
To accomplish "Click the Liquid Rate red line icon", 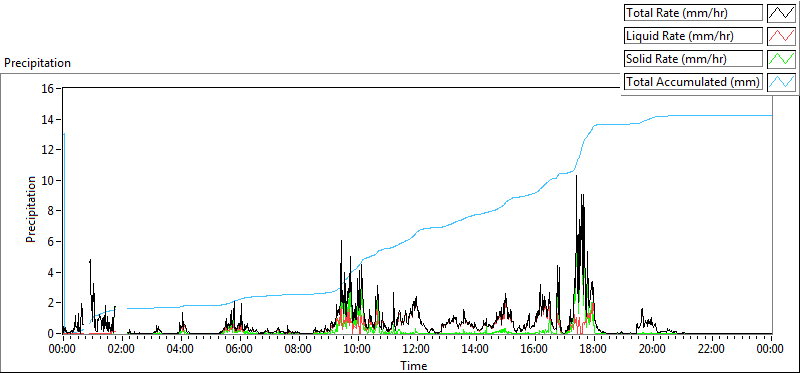I will [x=781, y=36].
